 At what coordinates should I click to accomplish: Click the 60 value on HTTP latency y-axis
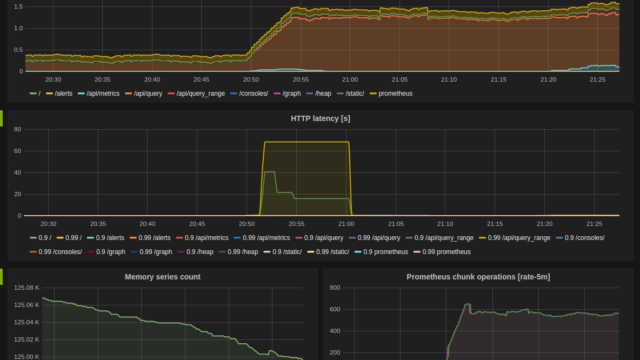point(18,151)
